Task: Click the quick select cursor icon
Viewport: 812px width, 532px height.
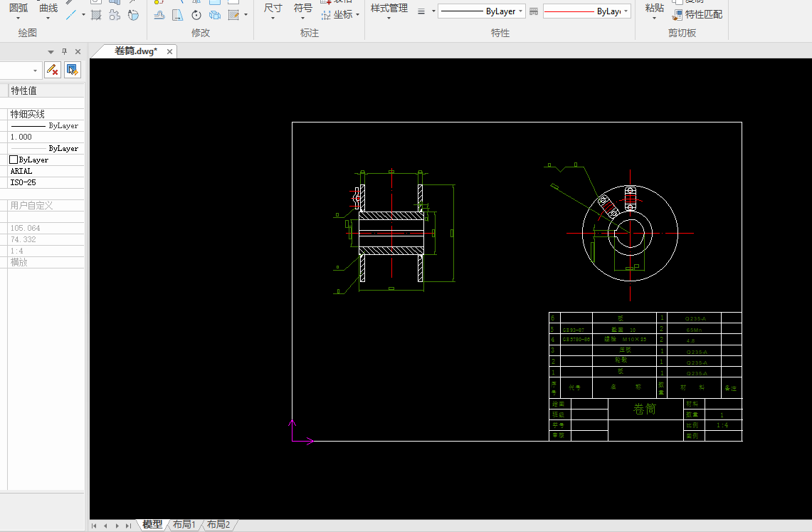Action: 72,70
